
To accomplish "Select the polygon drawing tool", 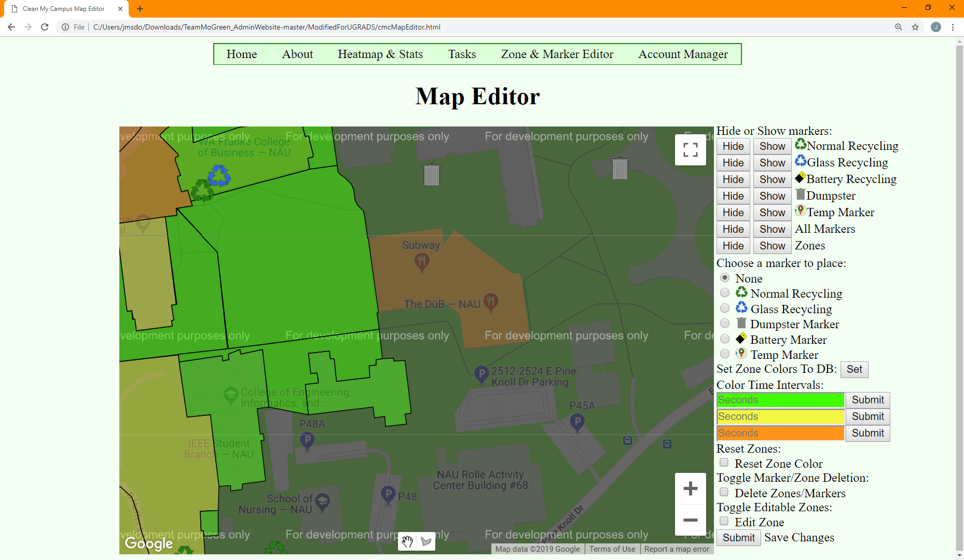I will click(x=426, y=542).
